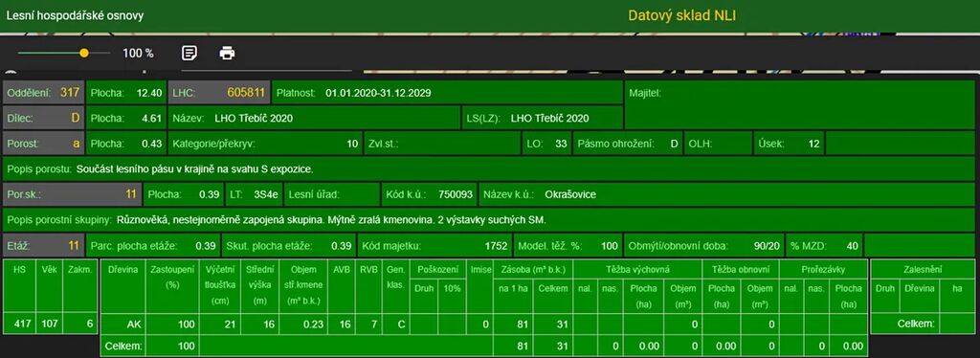
Task: Open Lesní hospodářské osnovy title
Action: point(75,15)
